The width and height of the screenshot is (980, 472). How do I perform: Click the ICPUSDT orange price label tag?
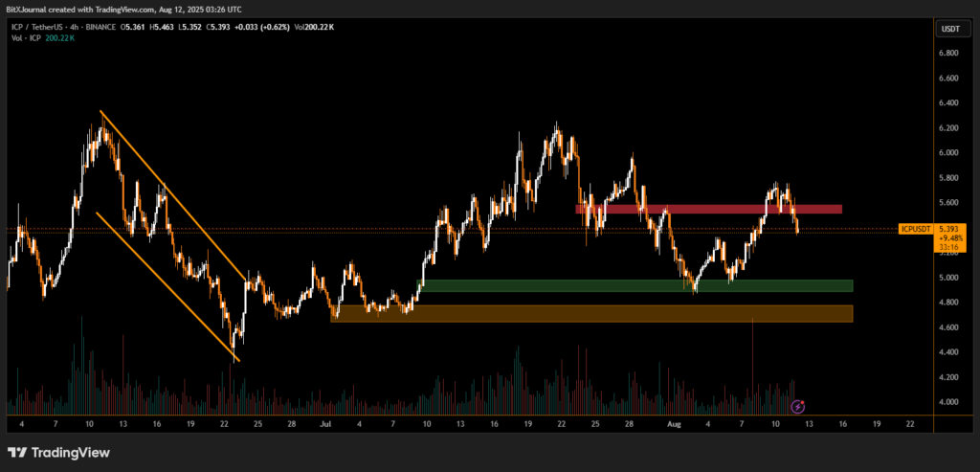tap(916, 230)
